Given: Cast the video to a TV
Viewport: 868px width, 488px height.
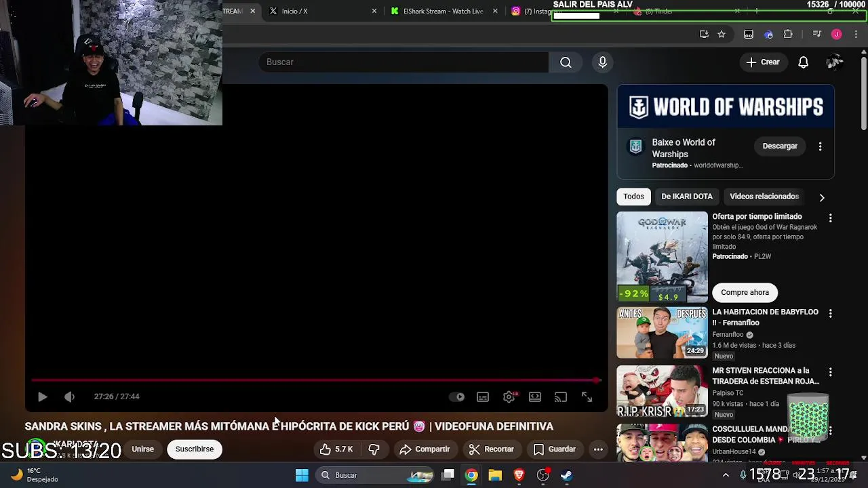Looking at the screenshot, I should pyautogui.click(x=561, y=397).
